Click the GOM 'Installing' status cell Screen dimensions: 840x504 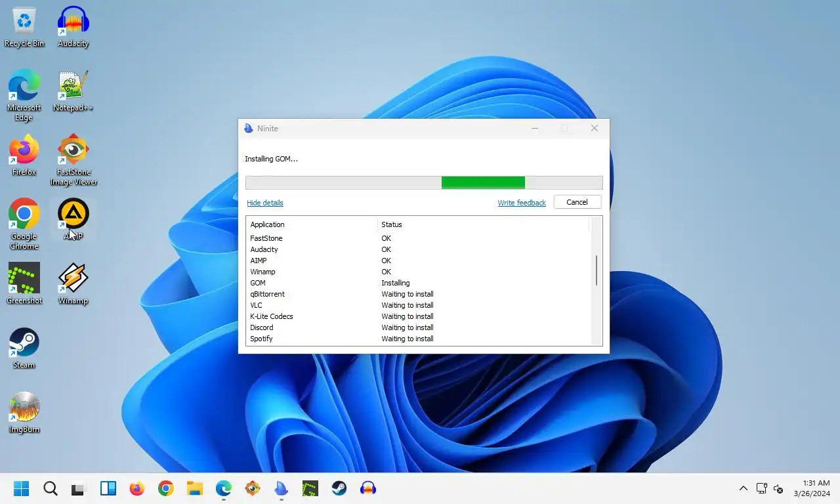point(396,283)
